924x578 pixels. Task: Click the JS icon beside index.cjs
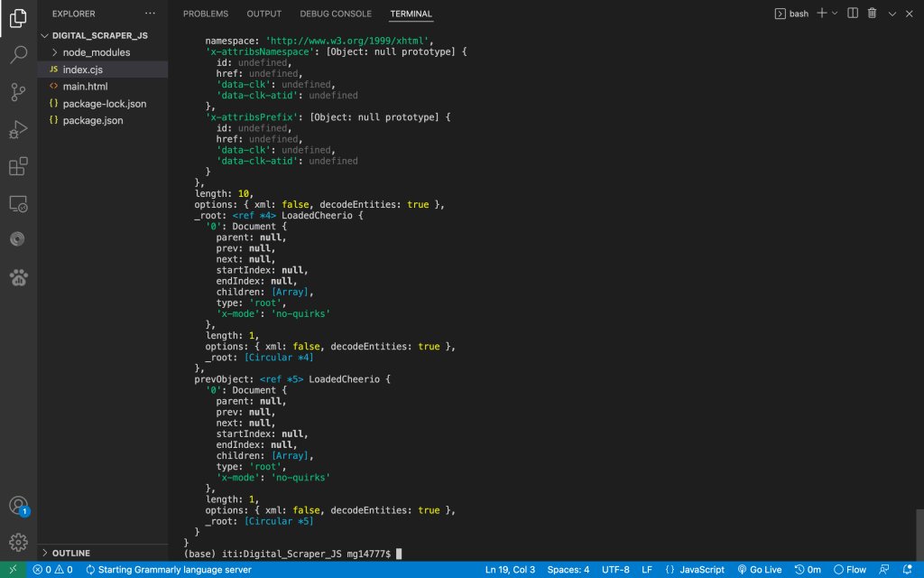tap(53, 70)
